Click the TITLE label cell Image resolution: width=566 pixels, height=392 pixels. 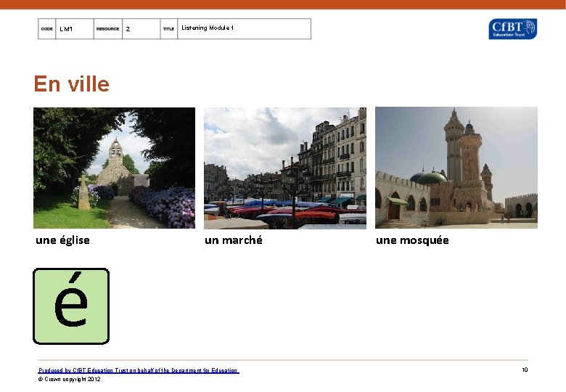(169, 29)
